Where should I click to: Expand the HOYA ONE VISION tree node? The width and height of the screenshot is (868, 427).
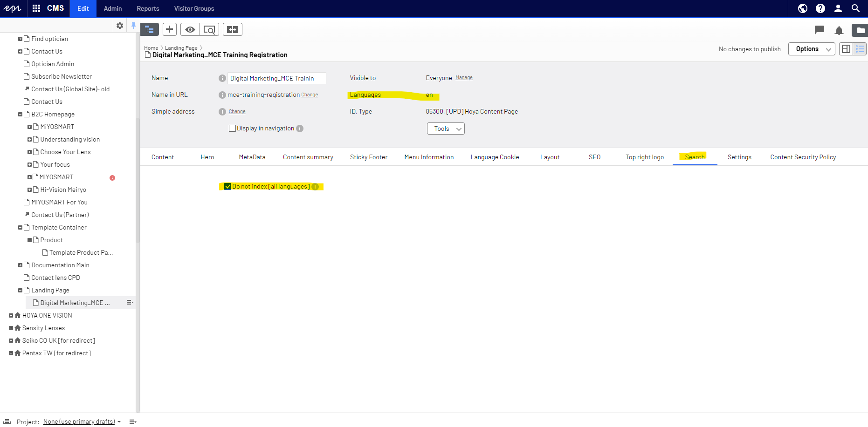pos(11,316)
